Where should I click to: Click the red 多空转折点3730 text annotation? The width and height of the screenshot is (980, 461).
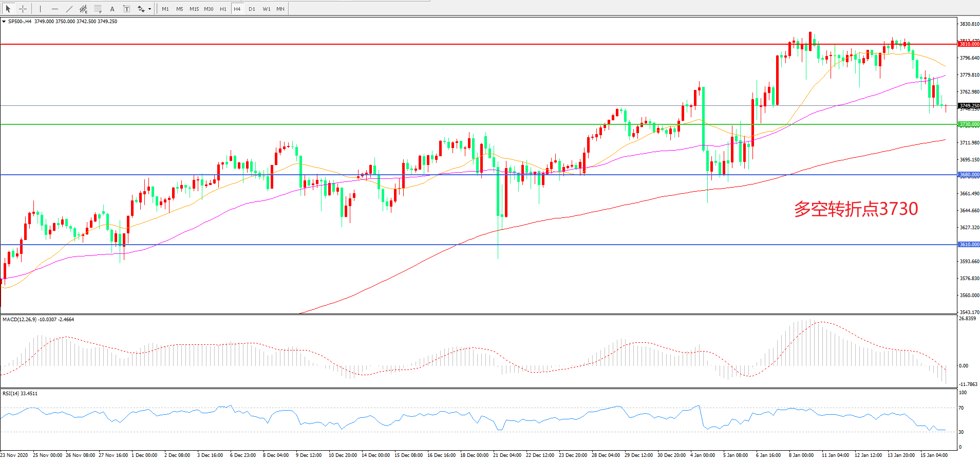[x=856, y=209]
